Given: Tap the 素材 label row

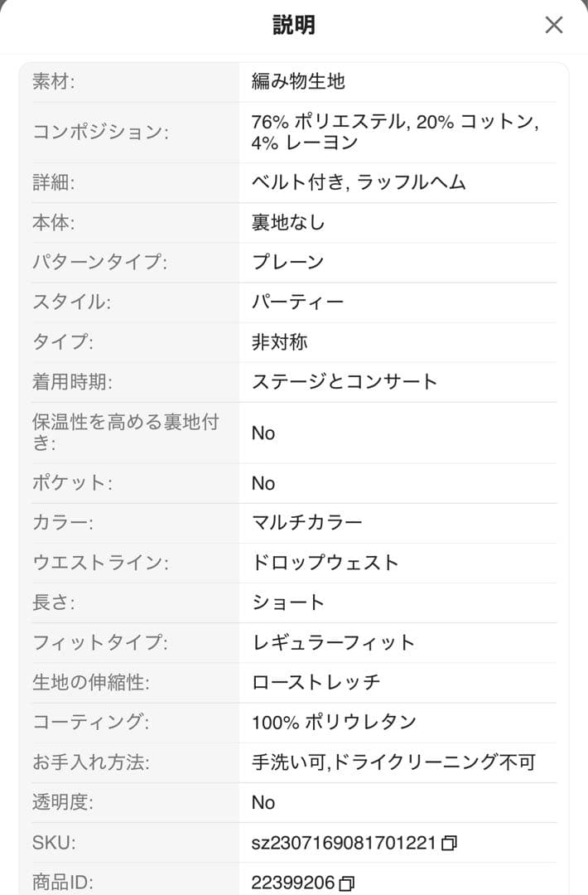Looking at the screenshot, I should click(x=54, y=81).
